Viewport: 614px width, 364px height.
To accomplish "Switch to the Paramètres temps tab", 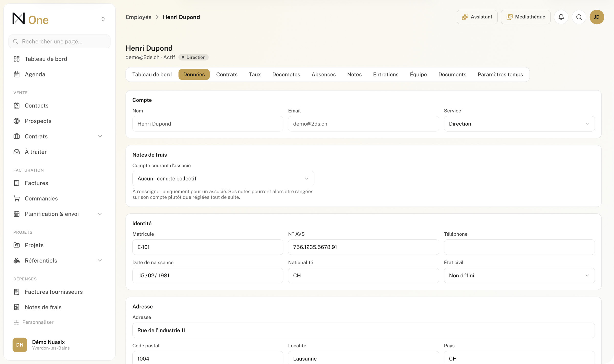I will click(500, 74).
